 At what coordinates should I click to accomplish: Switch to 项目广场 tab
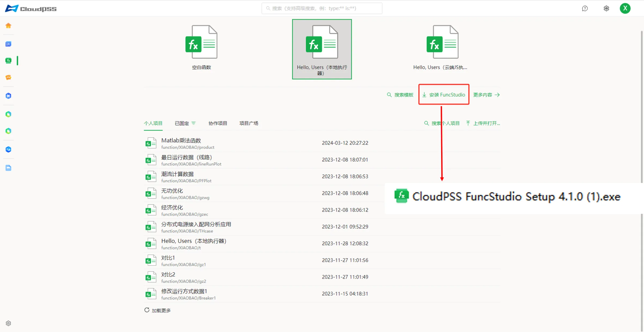(249, 123)
